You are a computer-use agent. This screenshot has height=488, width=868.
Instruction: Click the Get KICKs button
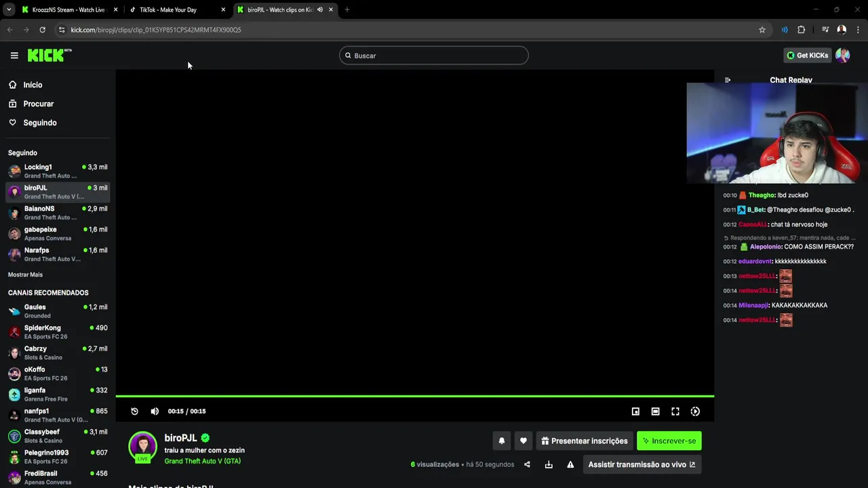[807, 56]
